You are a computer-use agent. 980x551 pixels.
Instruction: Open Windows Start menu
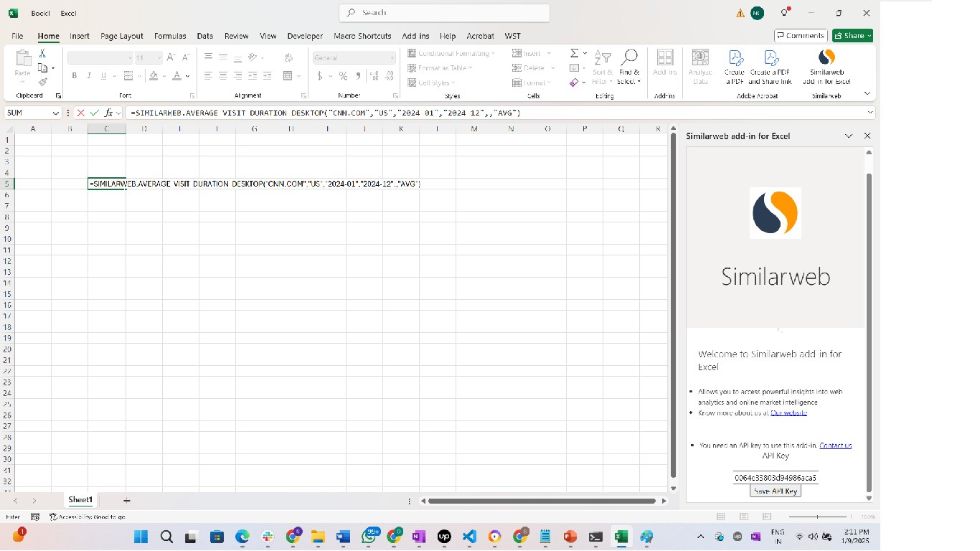141,536
